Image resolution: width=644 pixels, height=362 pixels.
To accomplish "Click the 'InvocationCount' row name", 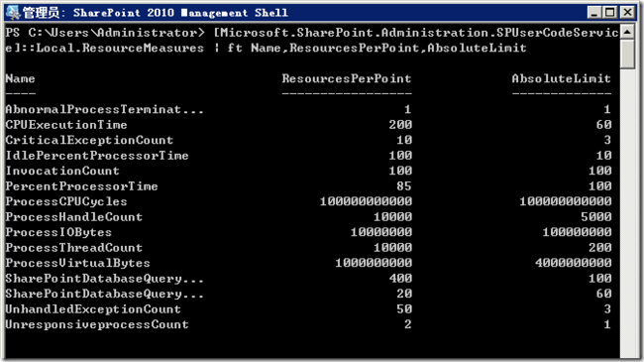I will click(62, 171).
